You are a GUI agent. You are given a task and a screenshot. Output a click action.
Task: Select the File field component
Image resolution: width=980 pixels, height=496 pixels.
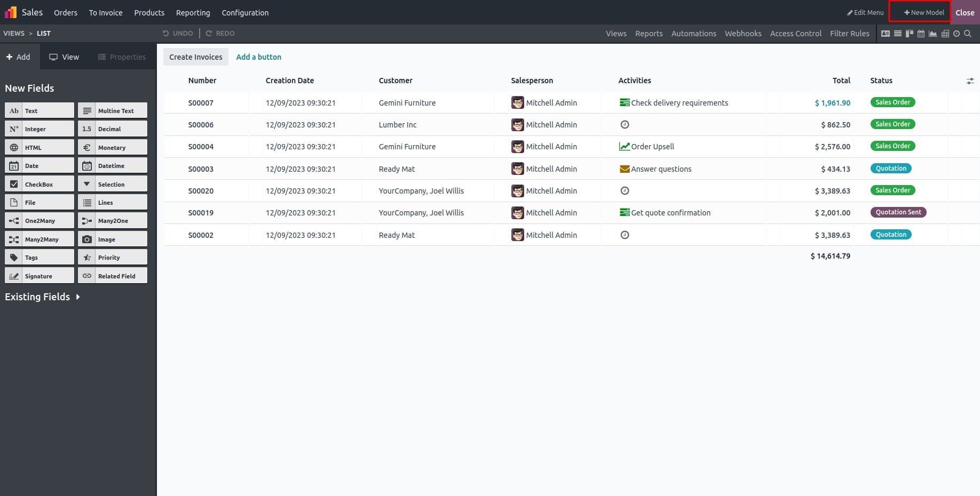click(x=39, y=202)
